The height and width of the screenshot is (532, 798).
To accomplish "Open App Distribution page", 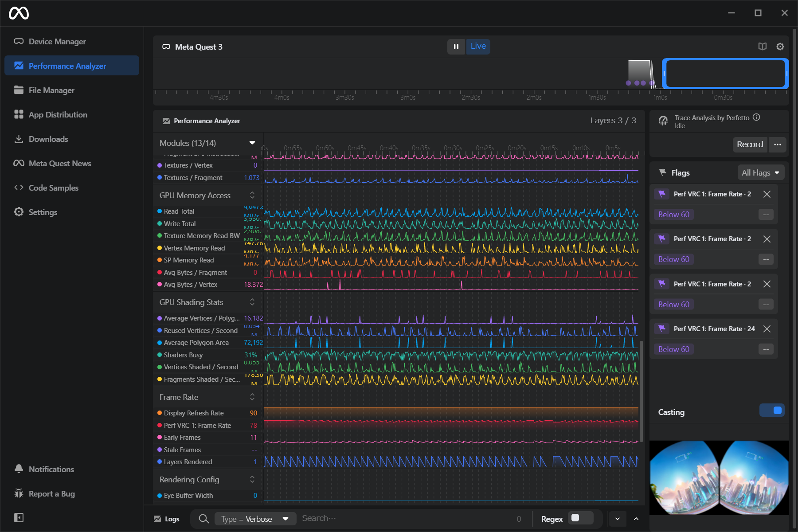I will click(58, 115).
